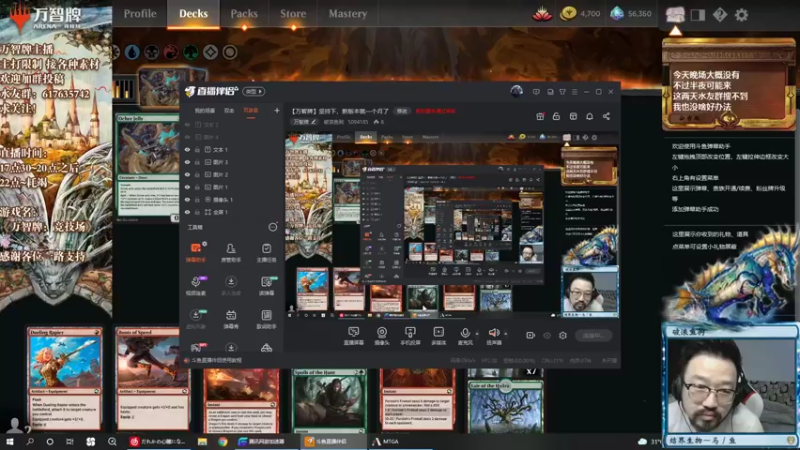Show the hidden 文本 2 source layer

[x=187, y=124]
